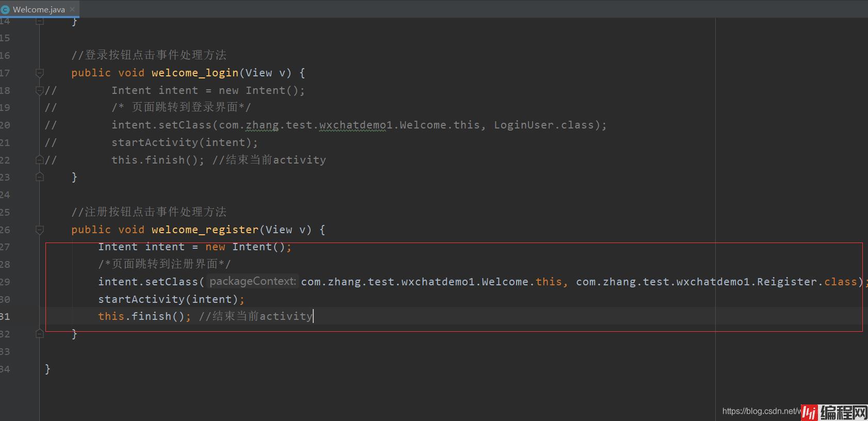Click the block comment /*页面跳转到注册界面*/
The image size is (868, 421).
[x=165, y=264]
